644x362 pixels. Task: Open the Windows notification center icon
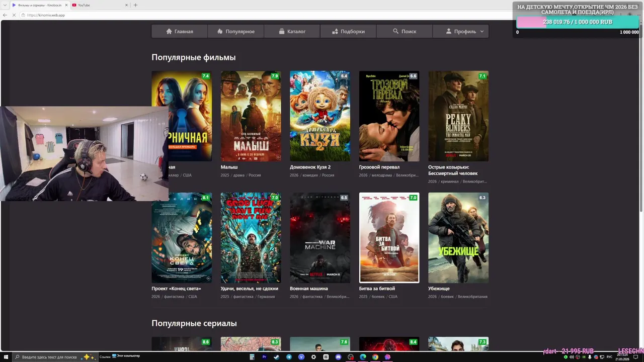[x=635, y=357]
